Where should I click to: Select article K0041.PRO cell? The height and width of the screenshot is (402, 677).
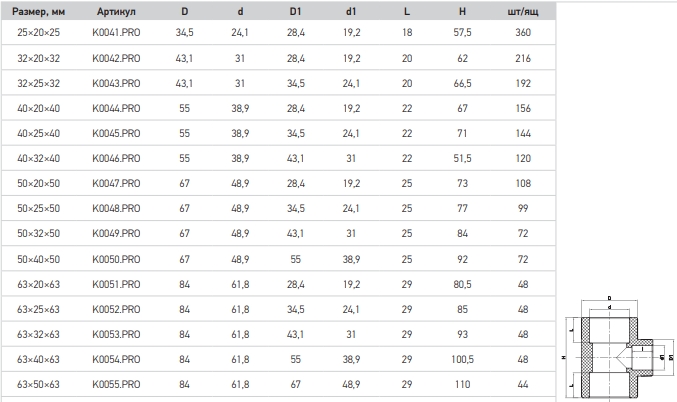point(116,33)
